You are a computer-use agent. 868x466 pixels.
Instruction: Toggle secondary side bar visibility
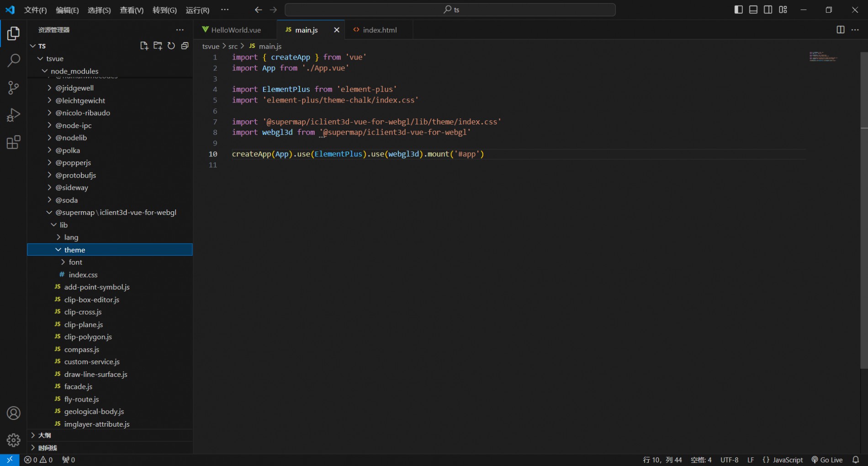pos(768,10)
